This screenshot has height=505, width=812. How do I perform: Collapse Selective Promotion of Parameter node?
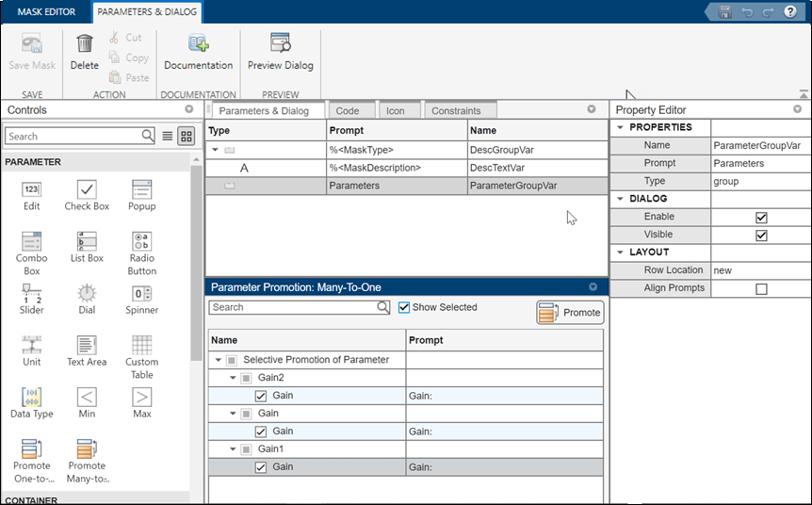pos(219,360)
